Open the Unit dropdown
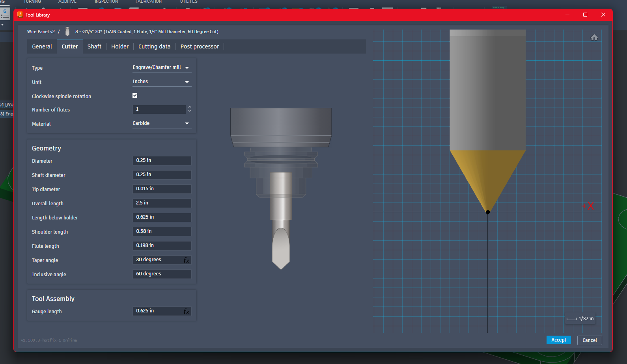Image resolution: width=627 pixels, height=364 pixels. (x=162, y=82)
